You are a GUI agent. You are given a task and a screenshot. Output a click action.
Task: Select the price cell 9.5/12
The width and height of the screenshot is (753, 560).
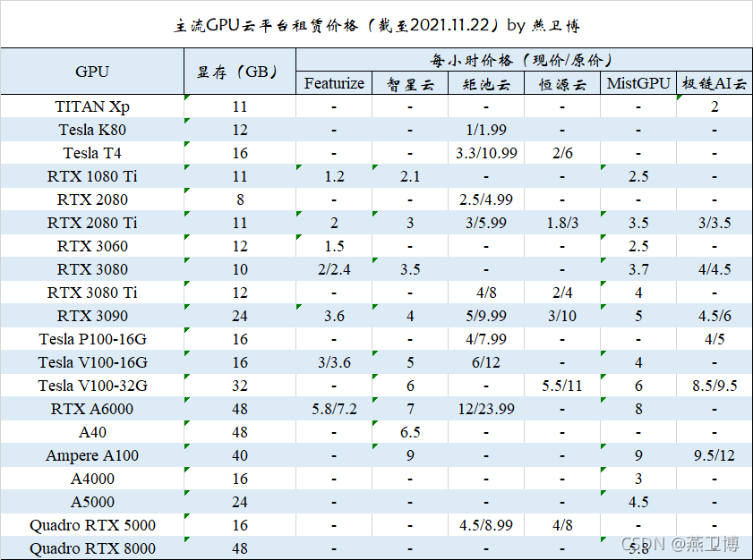714,455
